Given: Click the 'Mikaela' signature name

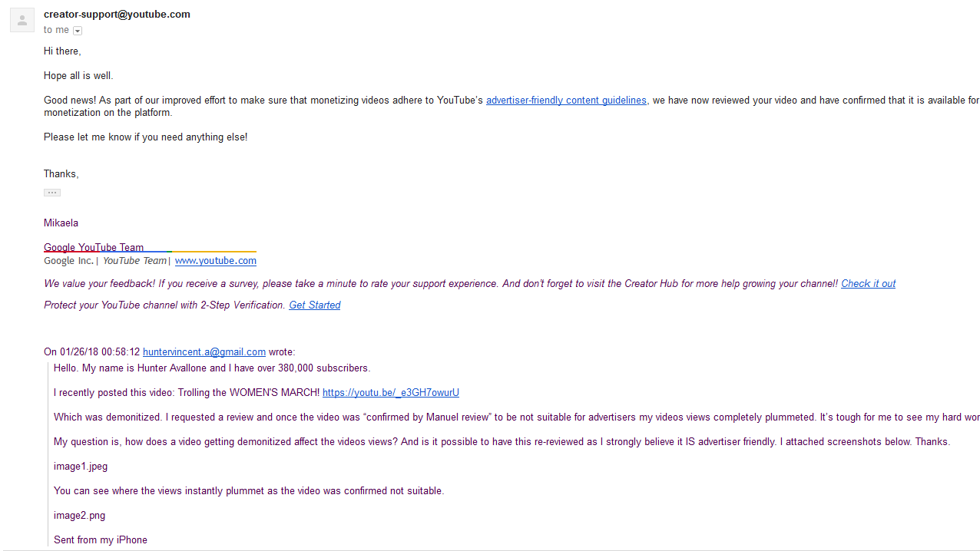Looking at the screenshot, I should coord(61,223).
